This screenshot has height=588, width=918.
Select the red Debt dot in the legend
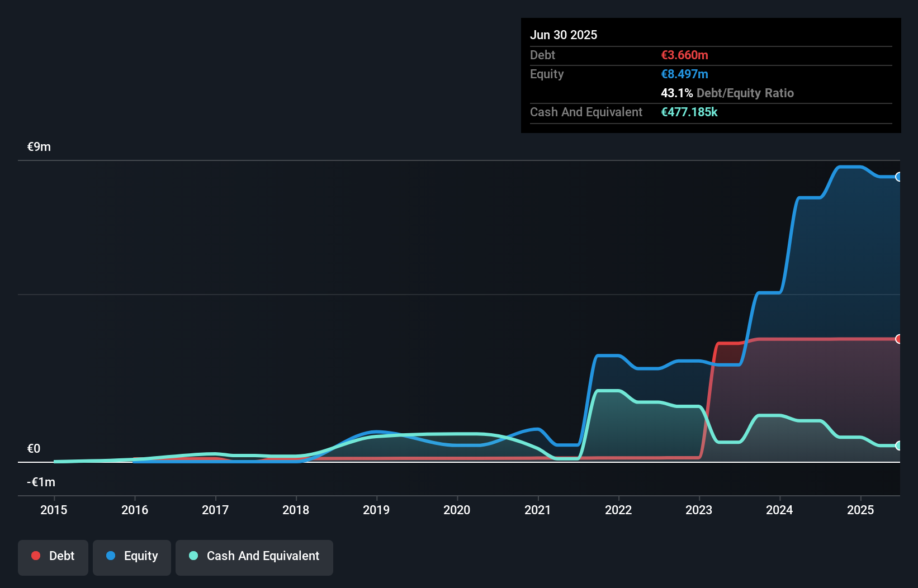point(36,556)
